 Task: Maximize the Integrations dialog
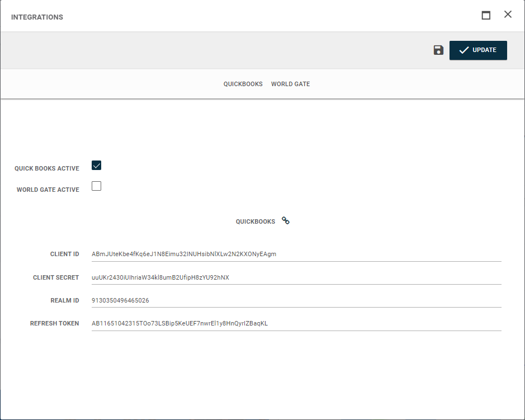pyautogui.click(x=486, y=15)
